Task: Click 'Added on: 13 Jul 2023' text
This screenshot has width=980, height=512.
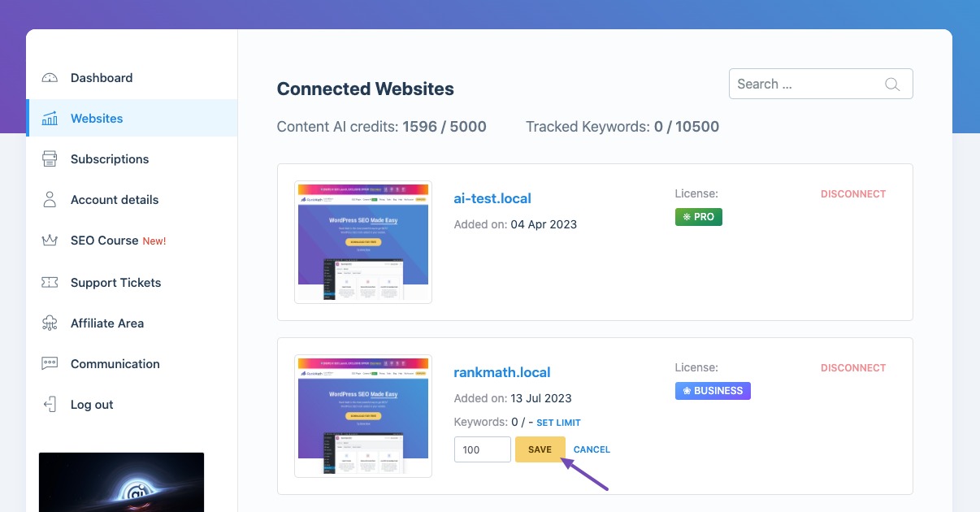Action: (513, 398)
